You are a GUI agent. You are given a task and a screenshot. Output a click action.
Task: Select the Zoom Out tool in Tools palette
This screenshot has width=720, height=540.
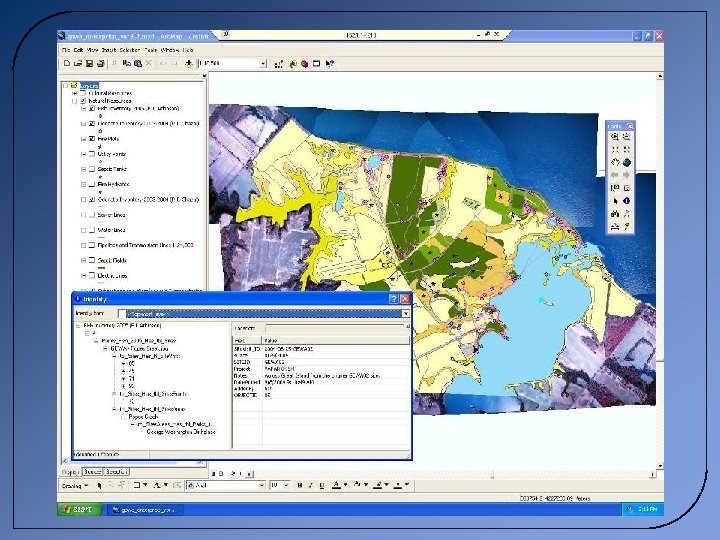point(626,137)
